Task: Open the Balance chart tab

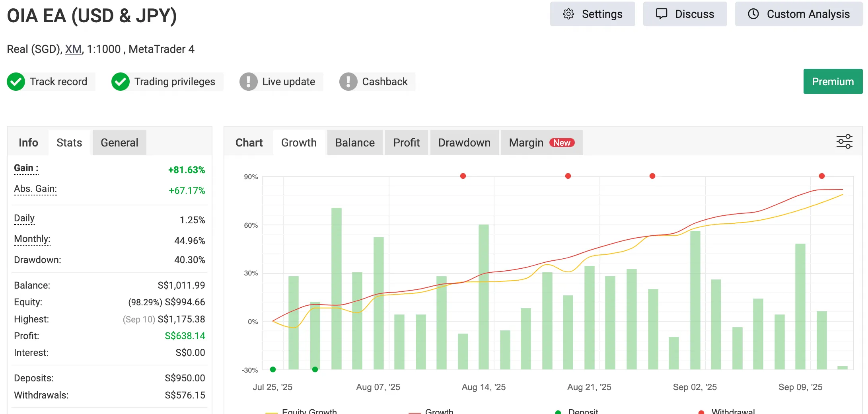Action: point(355,143)
